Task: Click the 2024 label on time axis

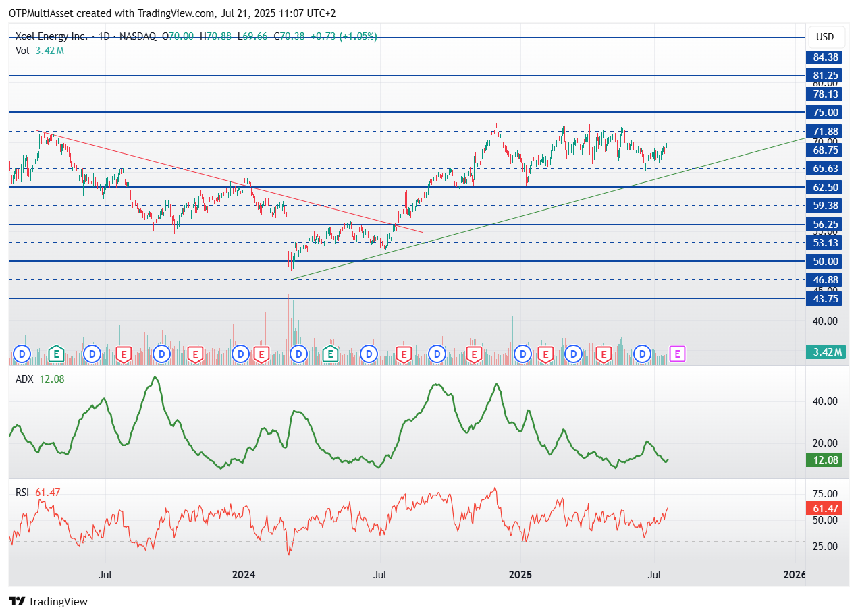Action: click(243, 575)
